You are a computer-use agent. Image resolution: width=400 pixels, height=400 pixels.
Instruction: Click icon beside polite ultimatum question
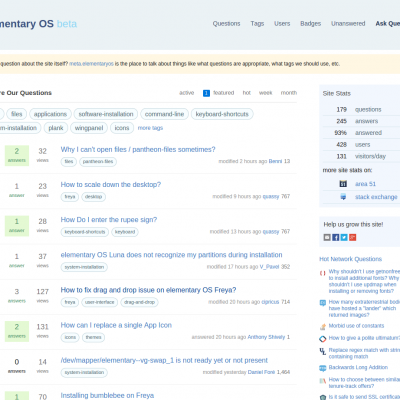click(x=322, y=339)
